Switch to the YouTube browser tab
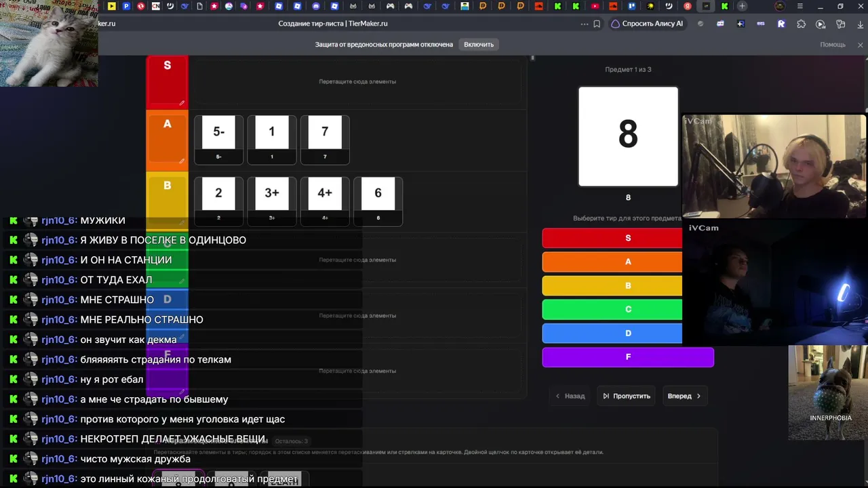868x488 pixels. tap(595, 6)
